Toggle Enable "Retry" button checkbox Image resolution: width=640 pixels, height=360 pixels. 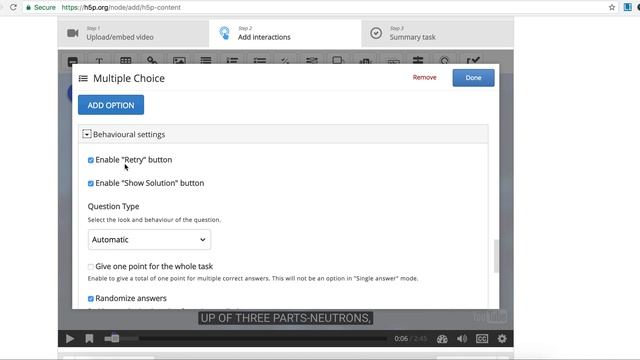[91, 160]
